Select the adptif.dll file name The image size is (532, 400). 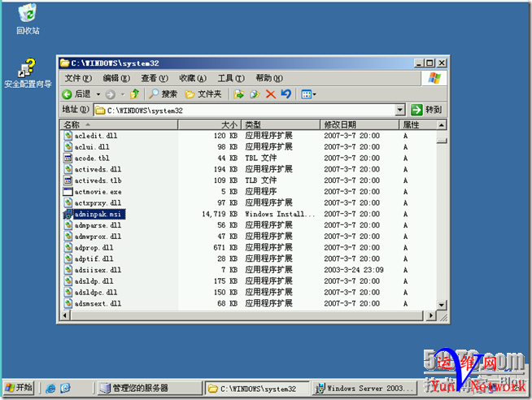pos(94,259)
